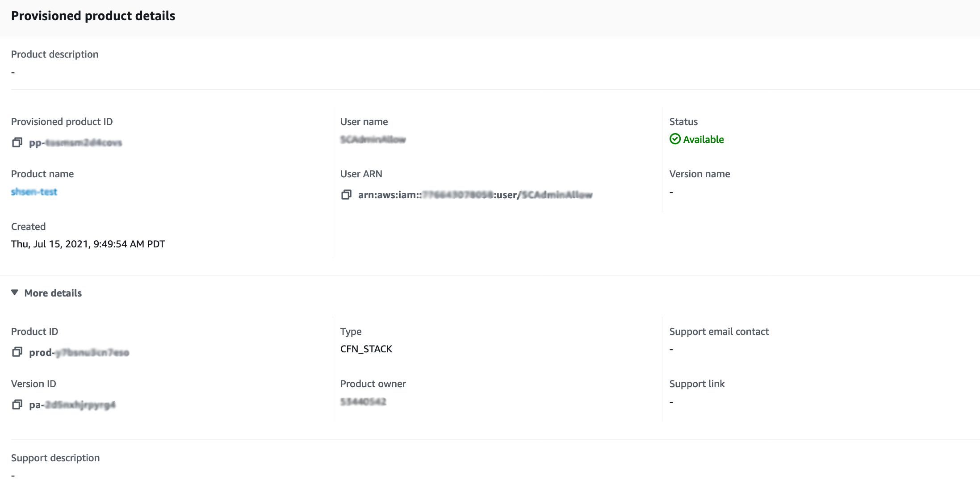The width and height of the screenshot is (980, 493).
Task: Select the copy icon near arn:aws:iam text
Action: tap(346, 195)
